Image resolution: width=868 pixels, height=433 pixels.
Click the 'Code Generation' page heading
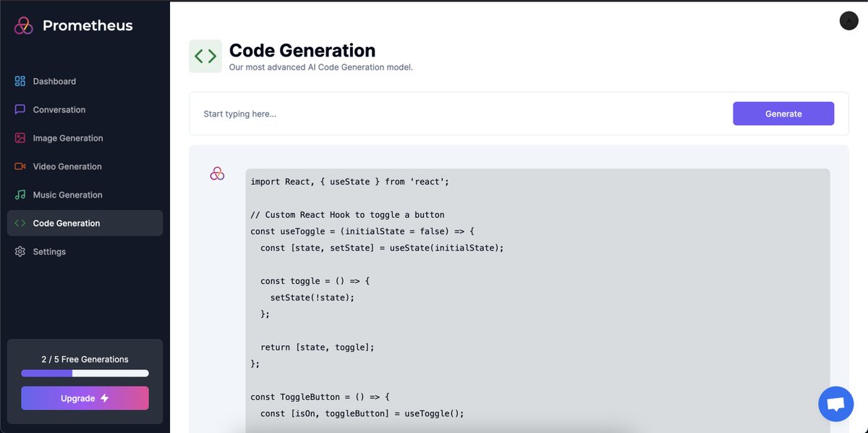coord(302,51)
